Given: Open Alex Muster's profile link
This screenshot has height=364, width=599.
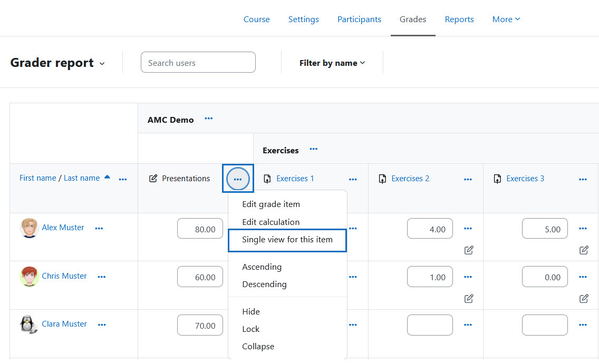Looking at the screenshot, I should coord(63,228).
